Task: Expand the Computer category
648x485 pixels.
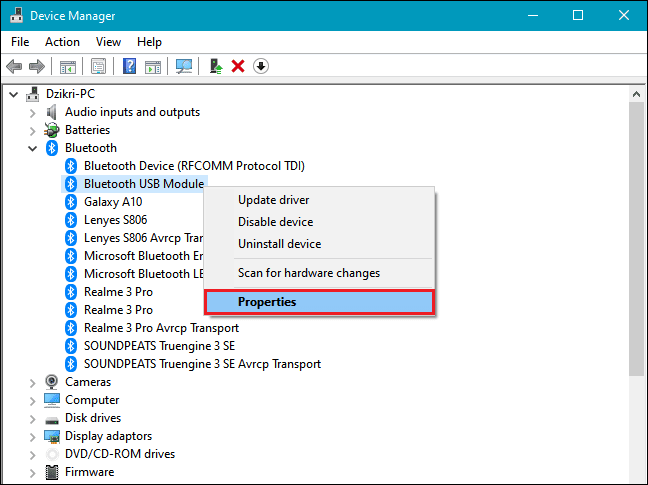Action: 33,401
